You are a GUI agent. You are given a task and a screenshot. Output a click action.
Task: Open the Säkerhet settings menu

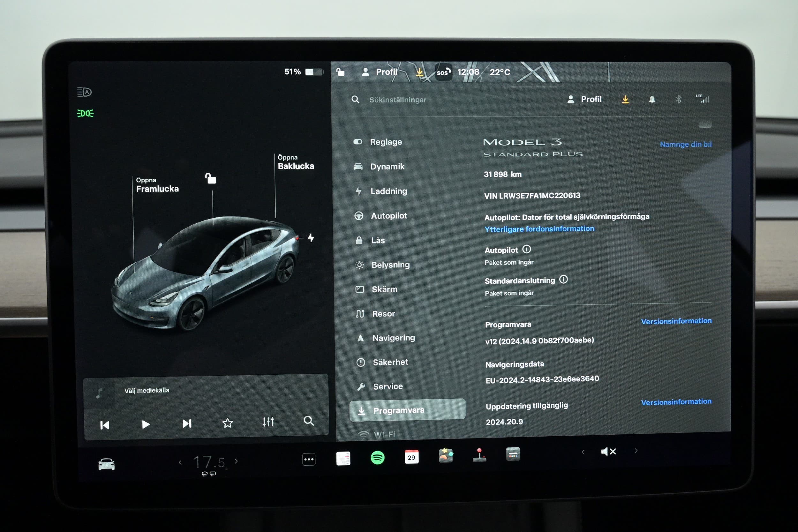click(x=382, y=362)
